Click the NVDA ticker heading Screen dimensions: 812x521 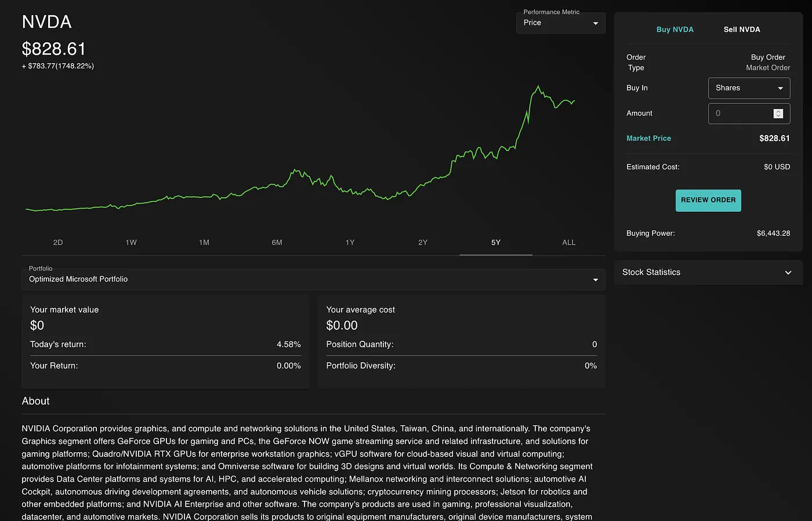tap(47, 22)
